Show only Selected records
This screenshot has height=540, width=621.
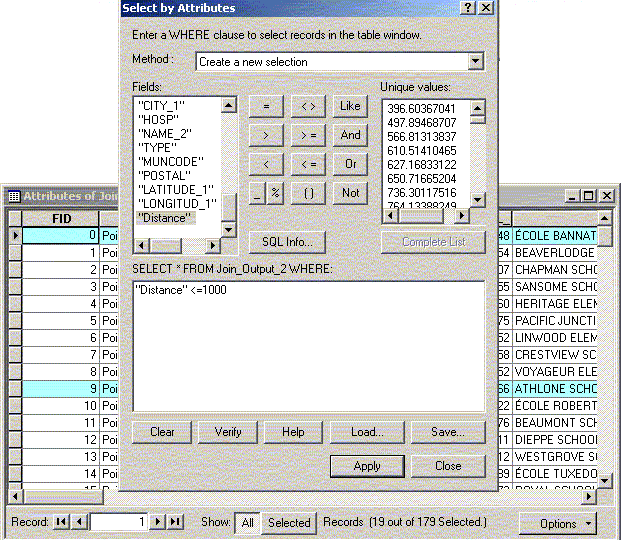coord(289,522)
